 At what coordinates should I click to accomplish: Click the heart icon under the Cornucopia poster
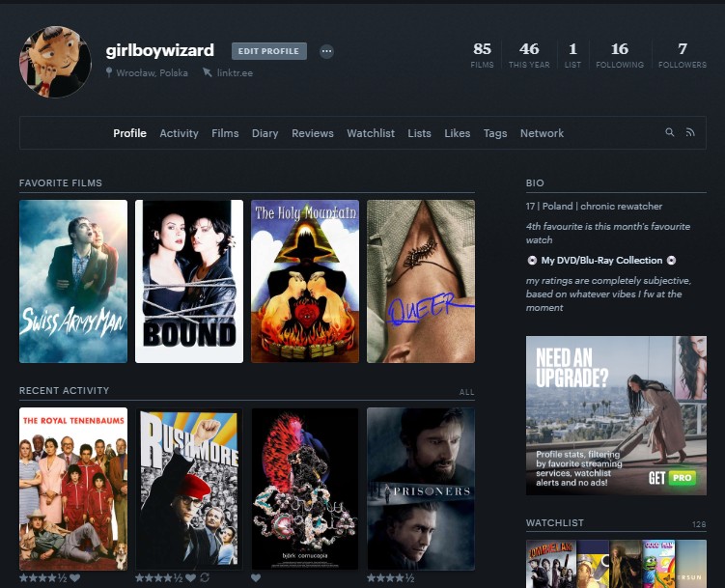256,578
